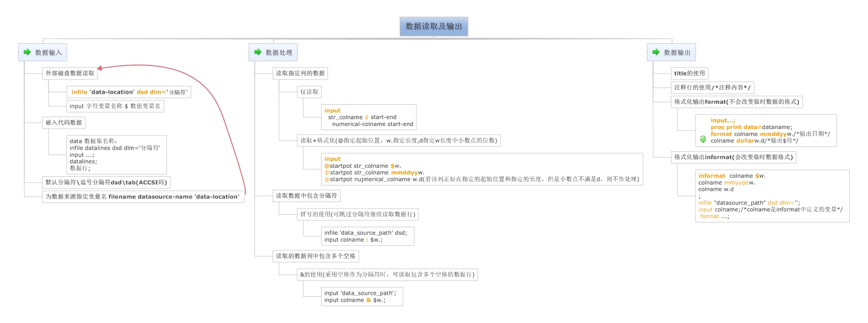Click the infile 'data_source_path' dsd note
The height and width of the screenshot is (323, 868).
(x=368, y=236)
